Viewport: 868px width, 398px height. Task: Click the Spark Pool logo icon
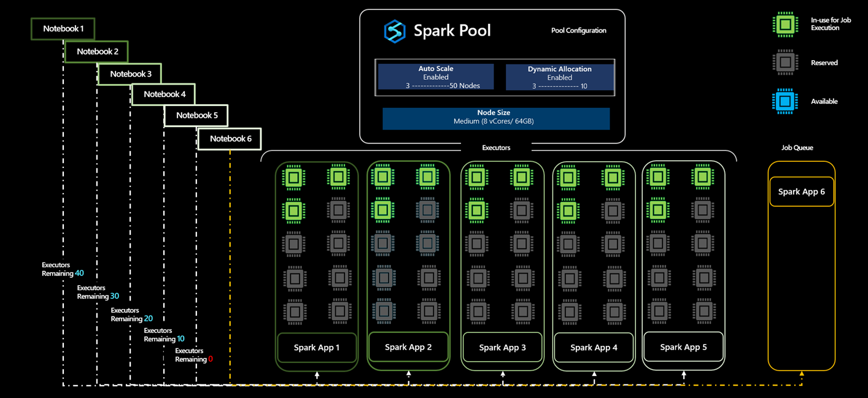point(395,31)
